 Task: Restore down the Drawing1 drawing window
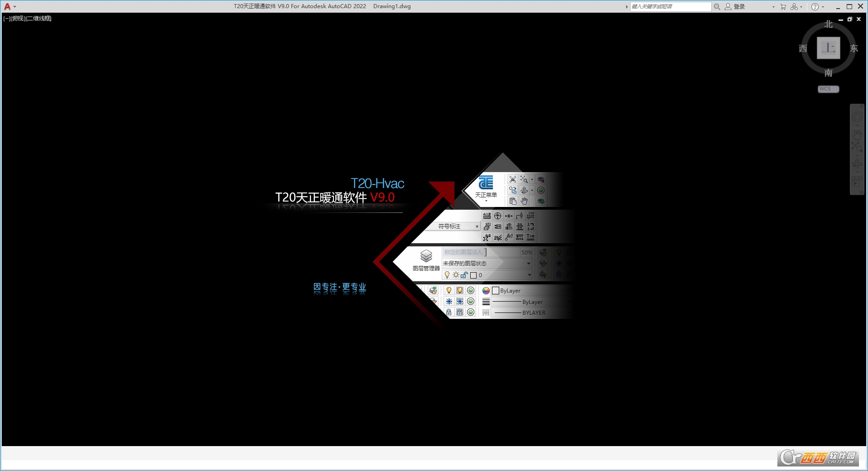tap(850, 19)
